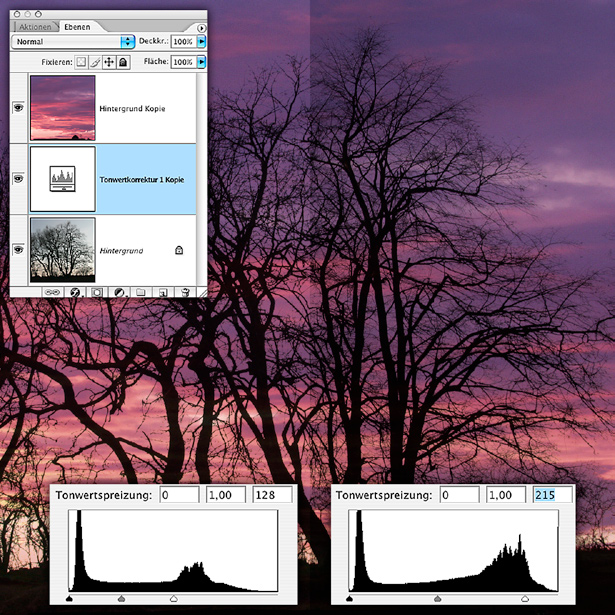This screenshot has height=615, width=615.
Task: Click white point slider under left histogram
Action: coord(173,599)
